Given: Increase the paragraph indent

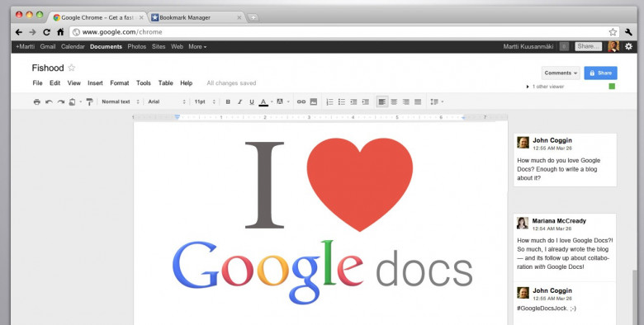Looking at the screenshot, I should point(365,101).
